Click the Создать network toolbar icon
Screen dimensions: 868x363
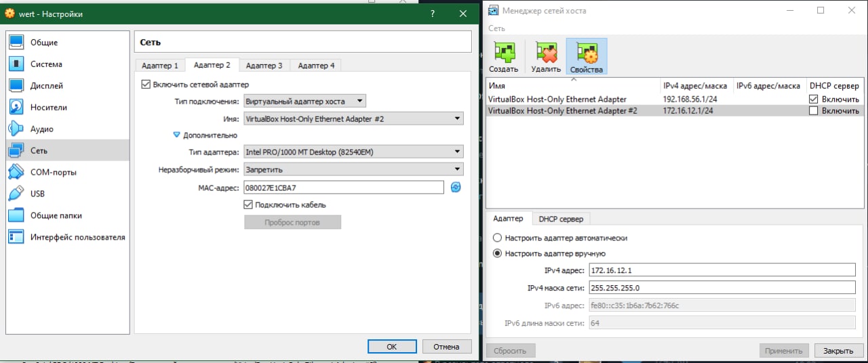504,56
